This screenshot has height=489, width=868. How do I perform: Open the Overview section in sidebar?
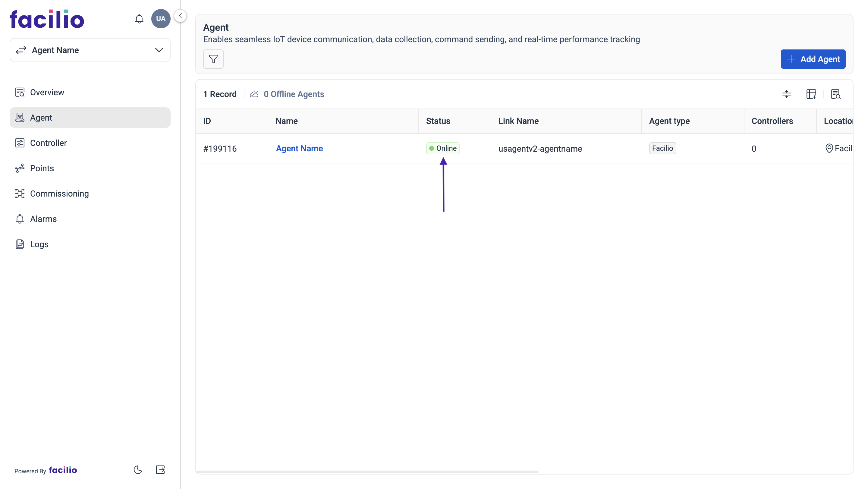(47, 92)
